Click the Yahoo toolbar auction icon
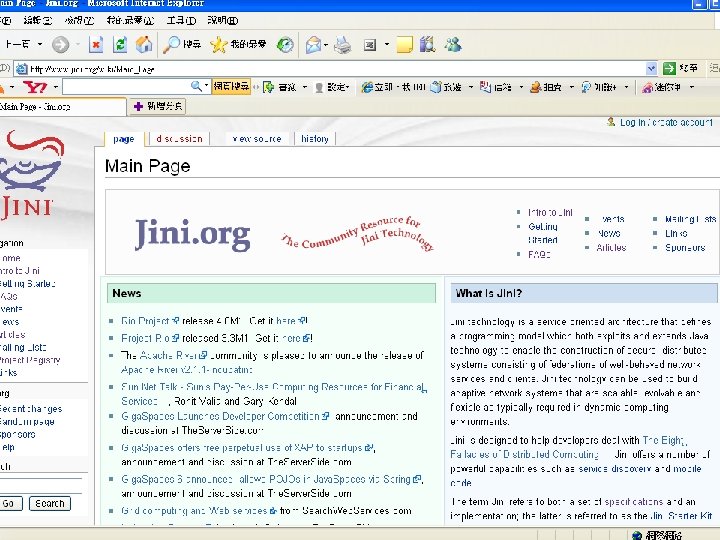 tap(535, 87)
